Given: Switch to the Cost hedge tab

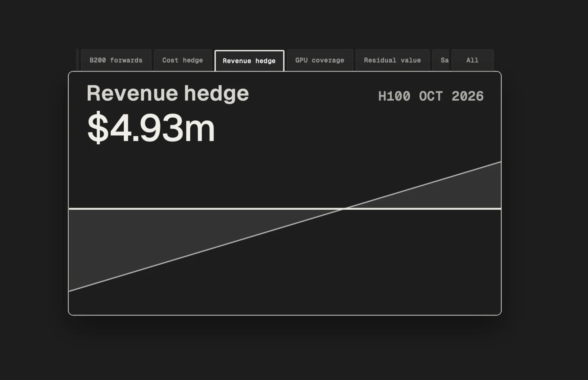Looking at the screenshot, I should (x=183, y=60).
